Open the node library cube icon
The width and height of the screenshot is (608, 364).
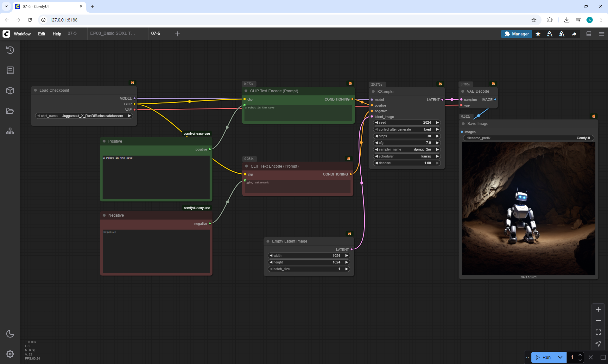point(10,91)
